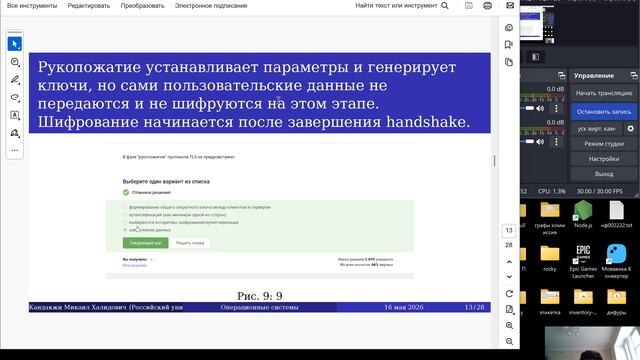Open the bookmarks panel icon
This screenshot has height=360, width=640.
pos(509,44)
